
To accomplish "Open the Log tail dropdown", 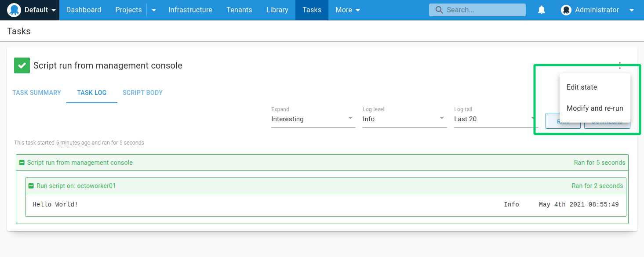I will click(495, 119).
